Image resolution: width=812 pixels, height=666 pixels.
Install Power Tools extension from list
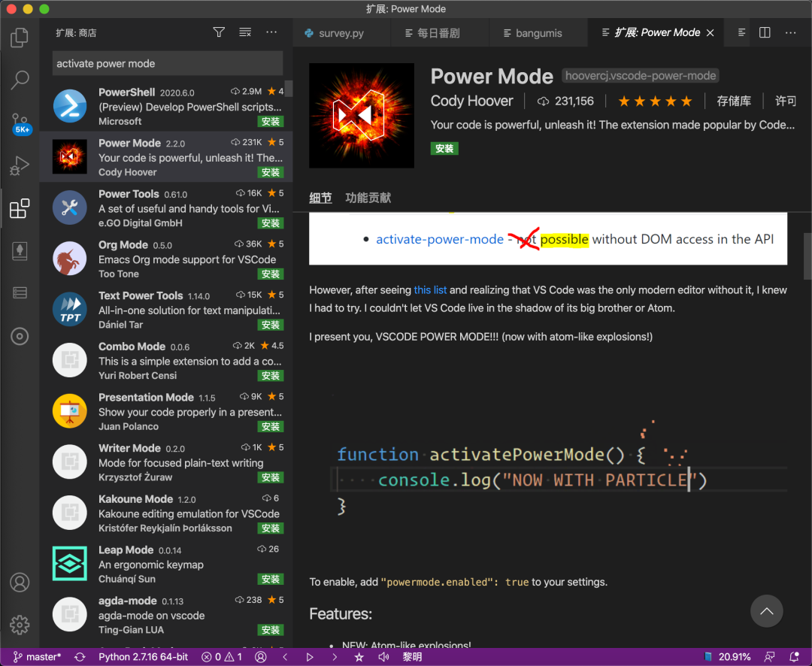point(271,223)
